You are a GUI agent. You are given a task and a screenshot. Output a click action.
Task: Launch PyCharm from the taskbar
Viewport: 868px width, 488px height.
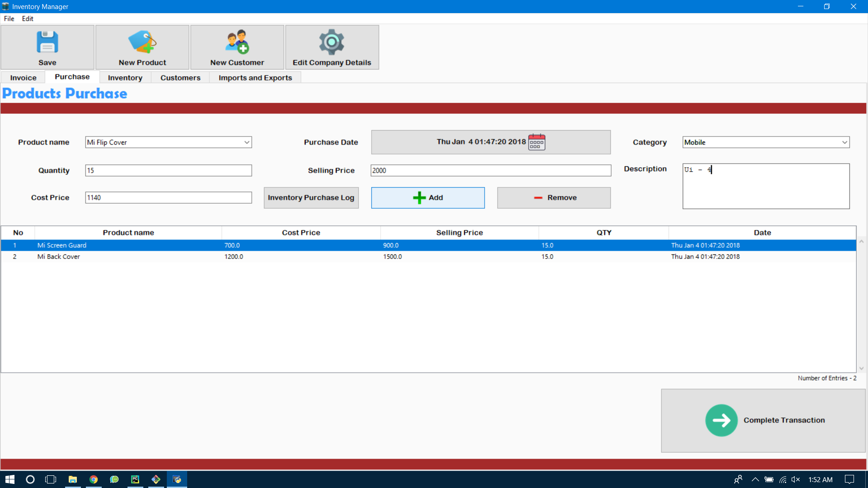point(135,479)
